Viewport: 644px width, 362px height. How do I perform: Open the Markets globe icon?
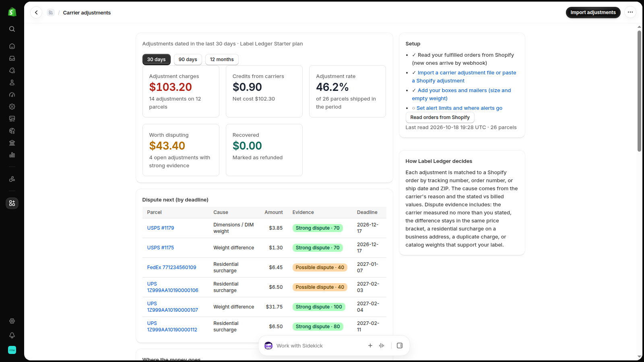12,131
